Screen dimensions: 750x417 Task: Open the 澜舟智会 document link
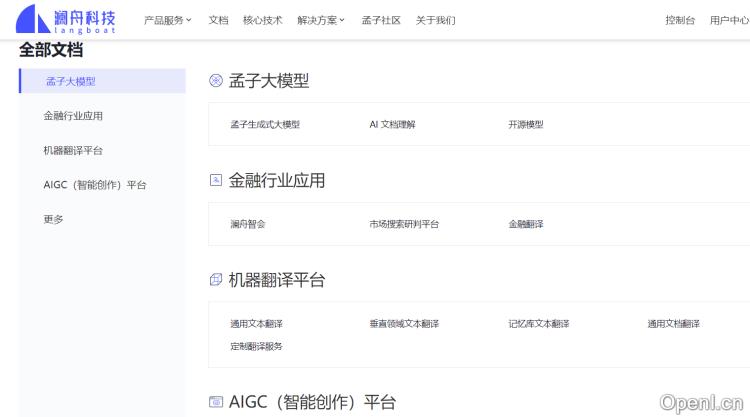click(248, 224)
